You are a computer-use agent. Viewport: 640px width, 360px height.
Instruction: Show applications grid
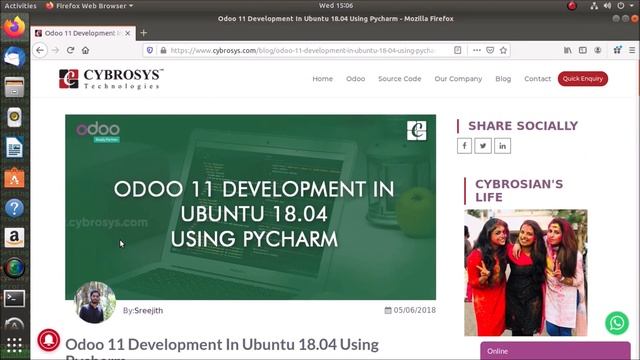point(14,345)
